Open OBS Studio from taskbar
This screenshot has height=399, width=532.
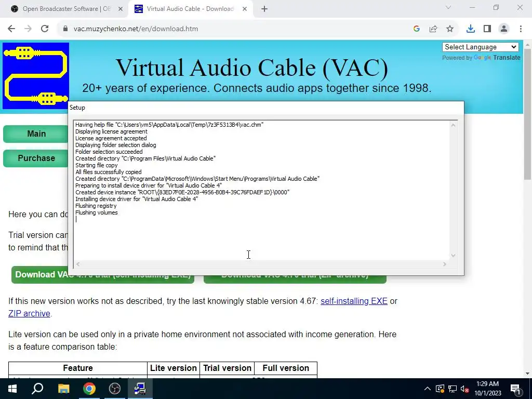115,389
